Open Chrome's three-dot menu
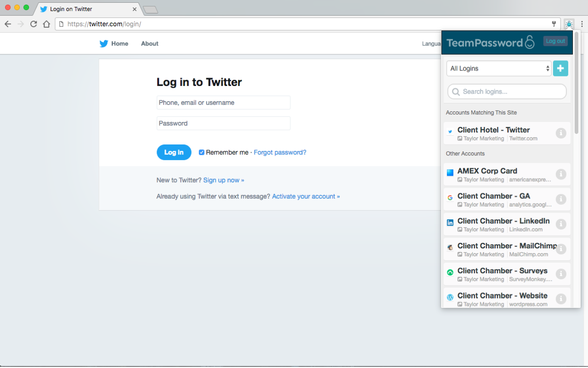588x368 pixels. pos(582,24)
